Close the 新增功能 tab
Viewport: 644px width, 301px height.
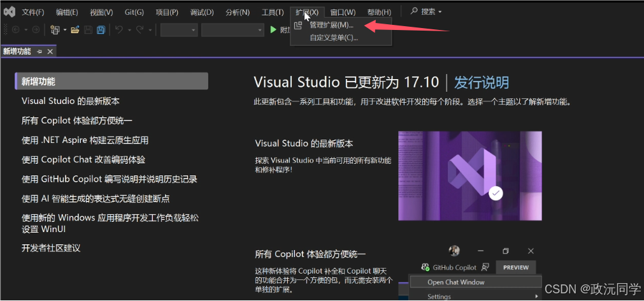click(x=50, y=52)
